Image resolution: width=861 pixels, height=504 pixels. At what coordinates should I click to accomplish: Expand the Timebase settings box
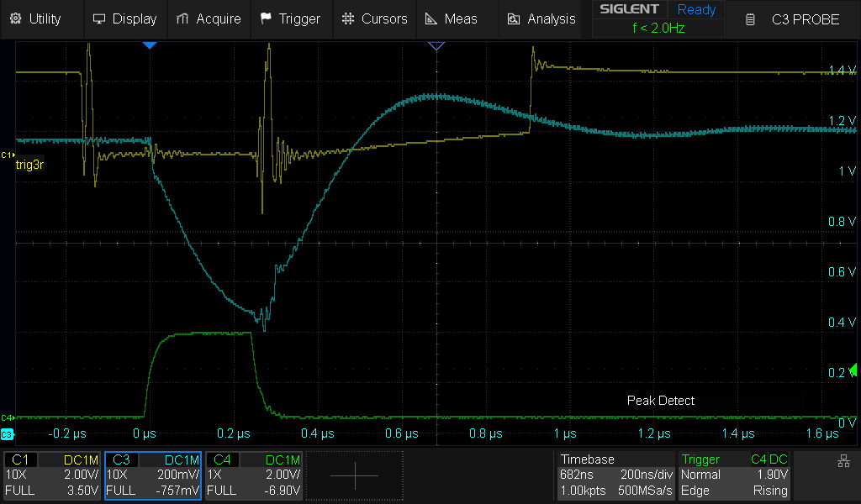[615, 475]
